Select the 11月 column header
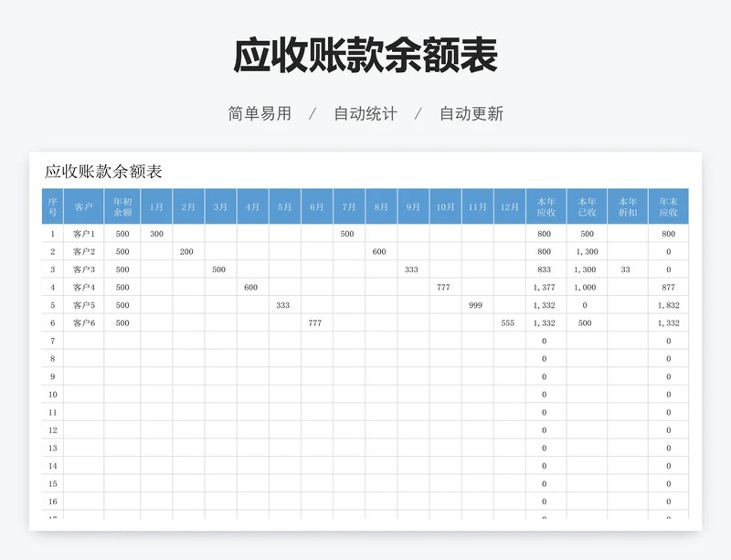 478,206
